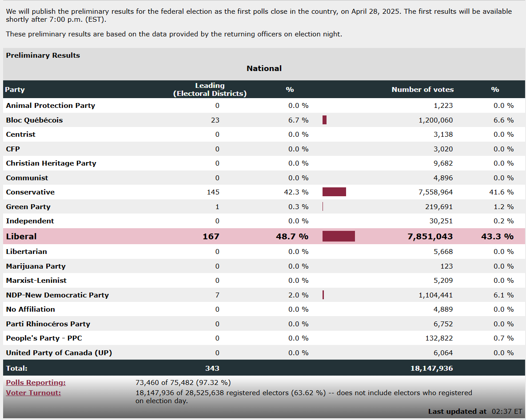Click the total districts number 343
This screenshot has height=420, width=526.
tap(212, 368)
